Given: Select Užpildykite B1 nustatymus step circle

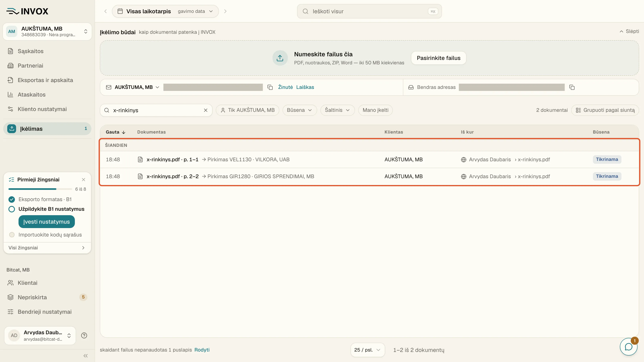Looking at the screenshot, I should 12,209.
